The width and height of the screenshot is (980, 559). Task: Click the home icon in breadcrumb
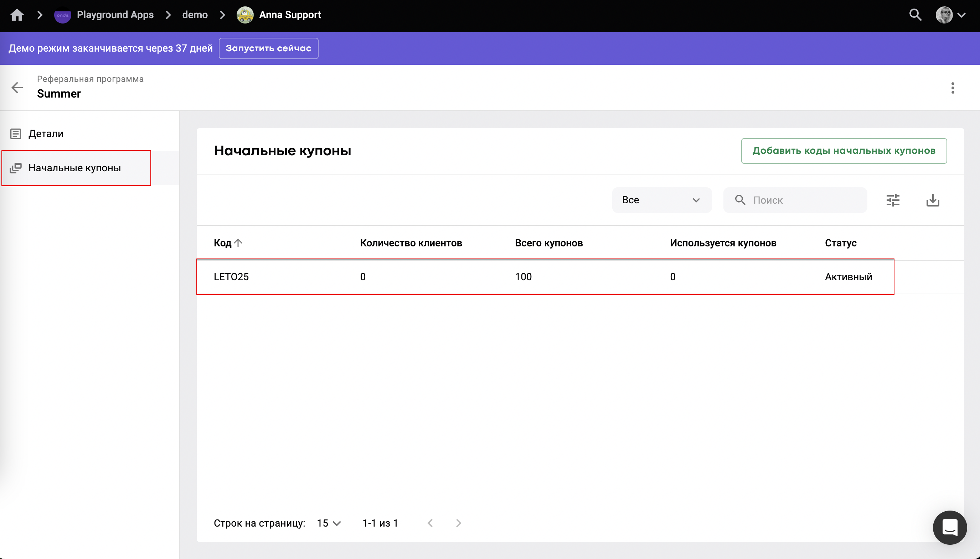pyautogui.click(x=17, y=15)
